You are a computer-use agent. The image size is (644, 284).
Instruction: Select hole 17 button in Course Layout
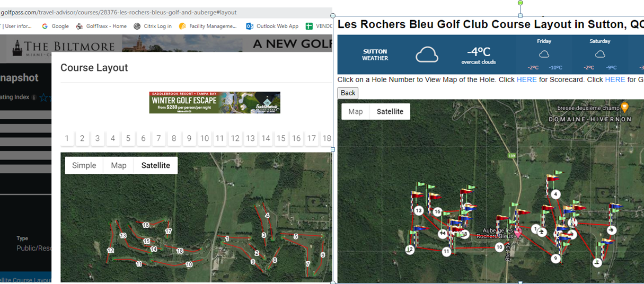point(312,139)
